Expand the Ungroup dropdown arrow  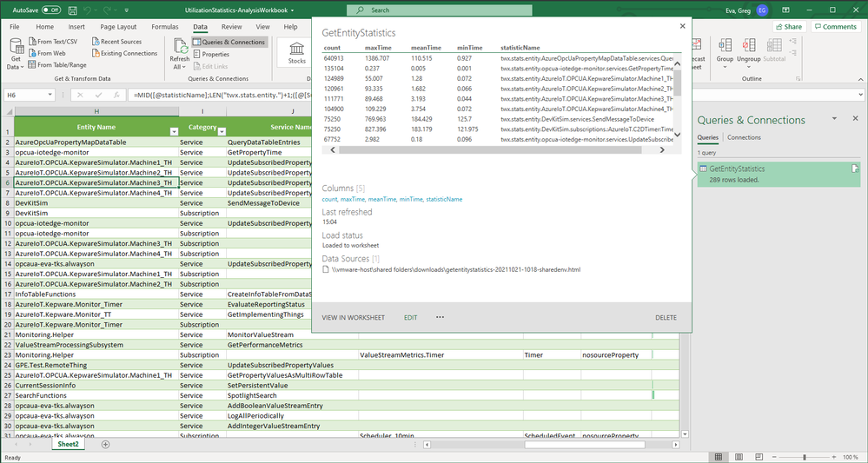pyautogui.click(x=748, y=66)
